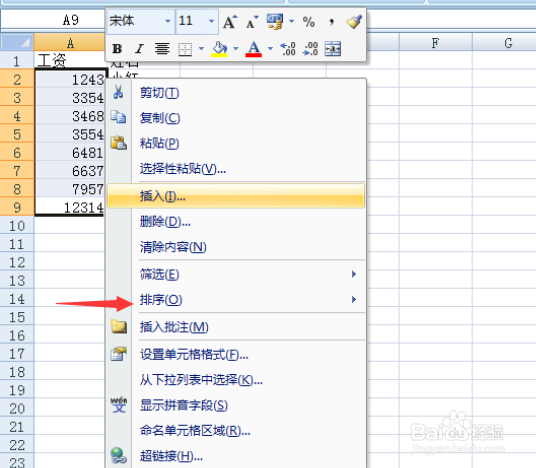Image resolution: width=536 pixels, height=468 pixels.
Task: Choose 粘贴(P) from context menu
Action: [236, 143]
